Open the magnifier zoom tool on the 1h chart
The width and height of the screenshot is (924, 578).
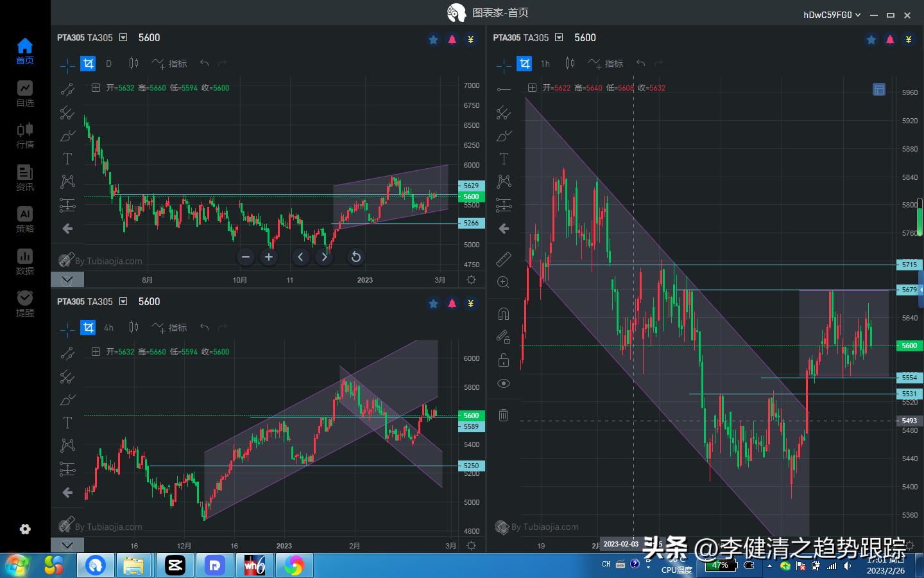tap(504, 282)
